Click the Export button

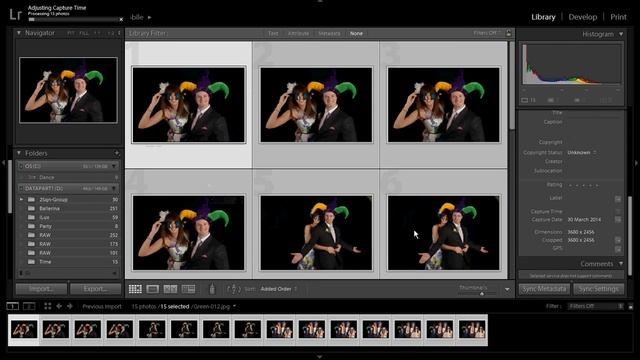96,289
